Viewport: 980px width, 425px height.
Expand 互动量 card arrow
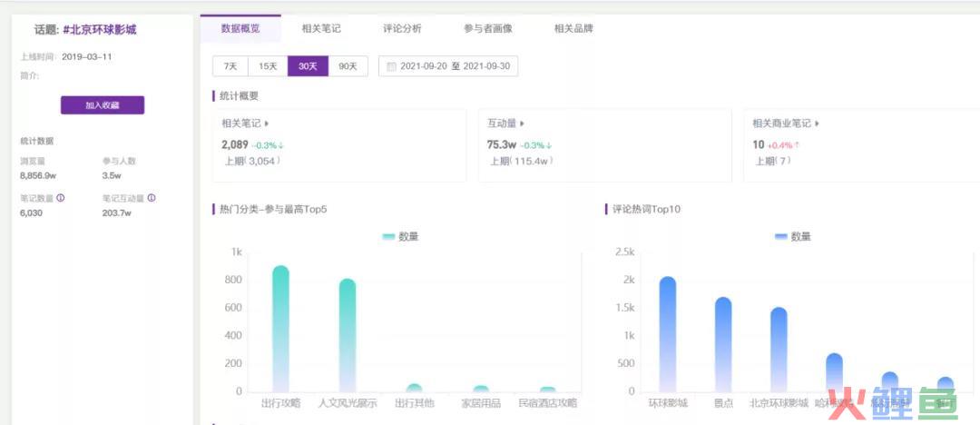point(523,124)
